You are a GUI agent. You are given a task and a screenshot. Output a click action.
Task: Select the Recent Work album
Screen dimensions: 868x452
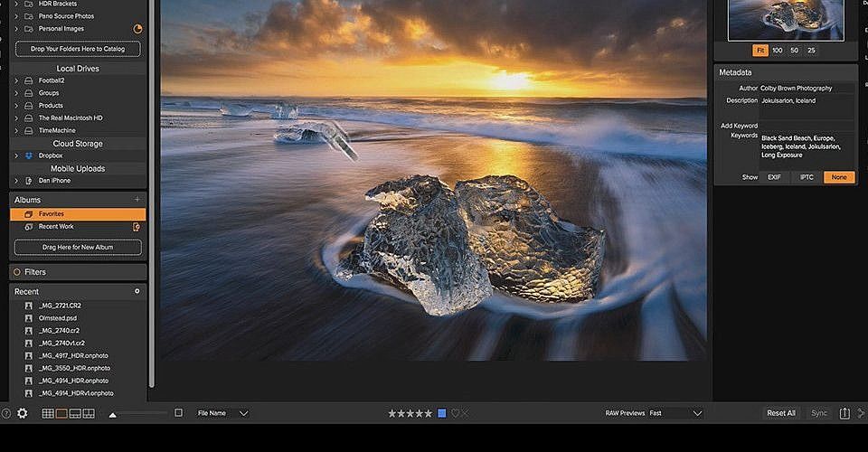coord(78,227)
